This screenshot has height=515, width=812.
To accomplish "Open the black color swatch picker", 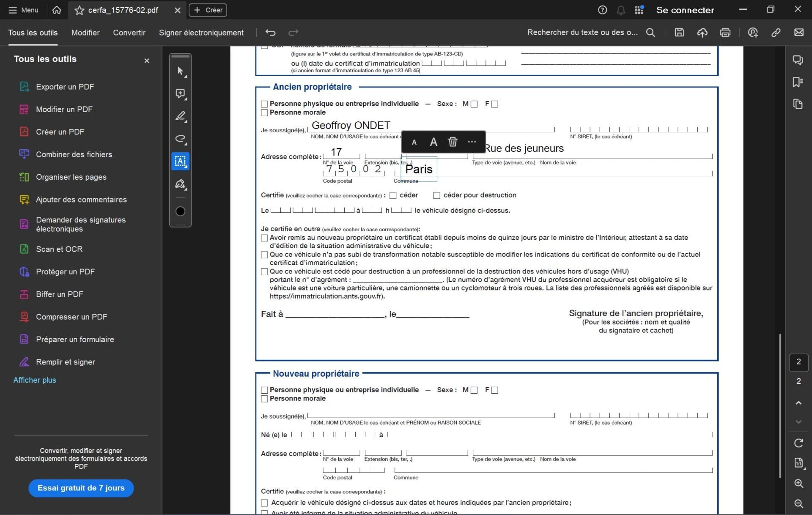I will pos(180,211).
